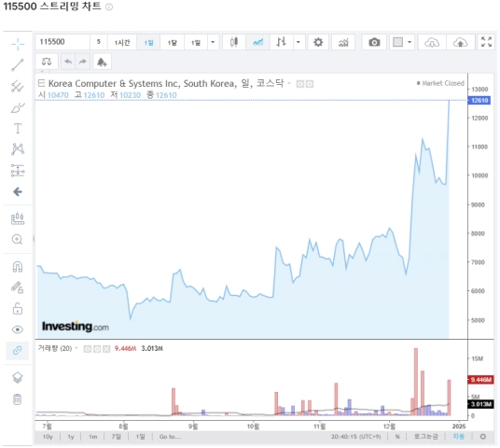Click the candles measure icon in sidebar
This screenshot has height=448, width=500.
point(18,218)
